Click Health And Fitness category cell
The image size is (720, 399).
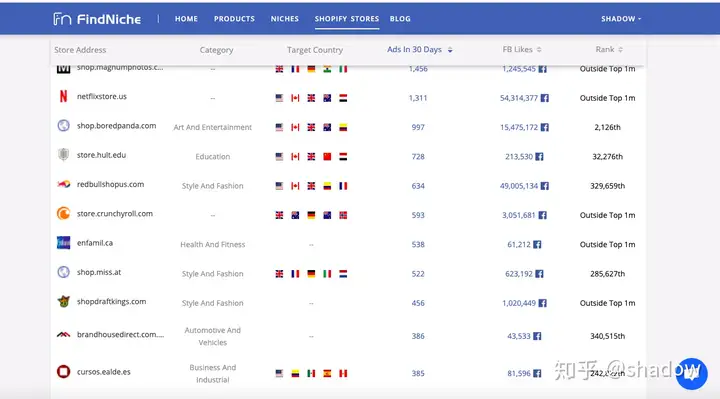213,244
